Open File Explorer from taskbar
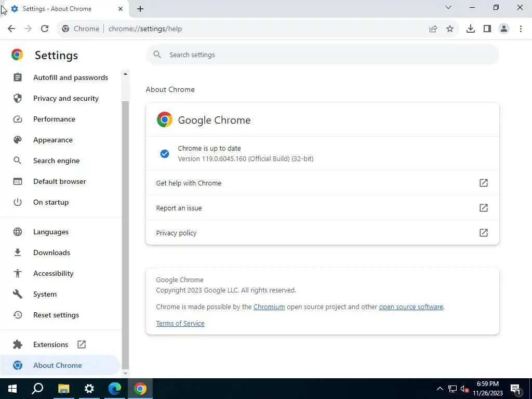This screenshot has width=532, height=399. pyautogui.click(x=63, y=389)
